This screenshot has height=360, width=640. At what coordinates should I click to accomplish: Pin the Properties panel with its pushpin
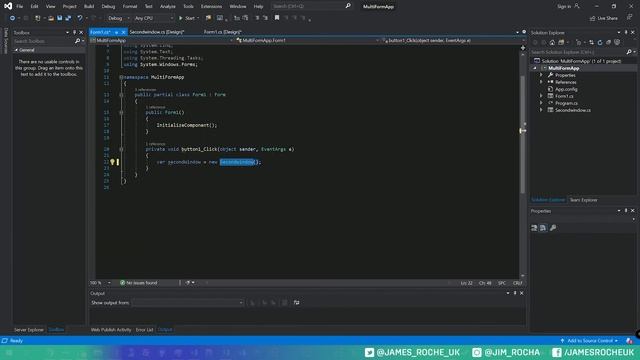pyautogui.click(x=626, y=211)
